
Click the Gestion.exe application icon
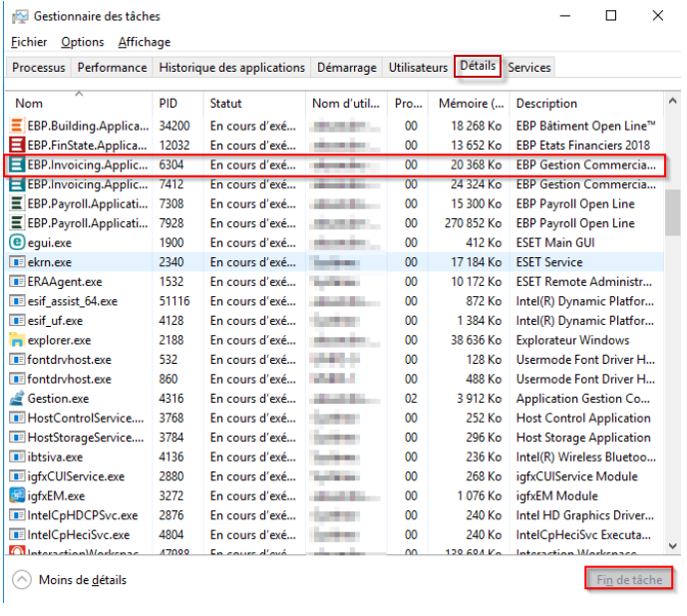coord(17,399)
